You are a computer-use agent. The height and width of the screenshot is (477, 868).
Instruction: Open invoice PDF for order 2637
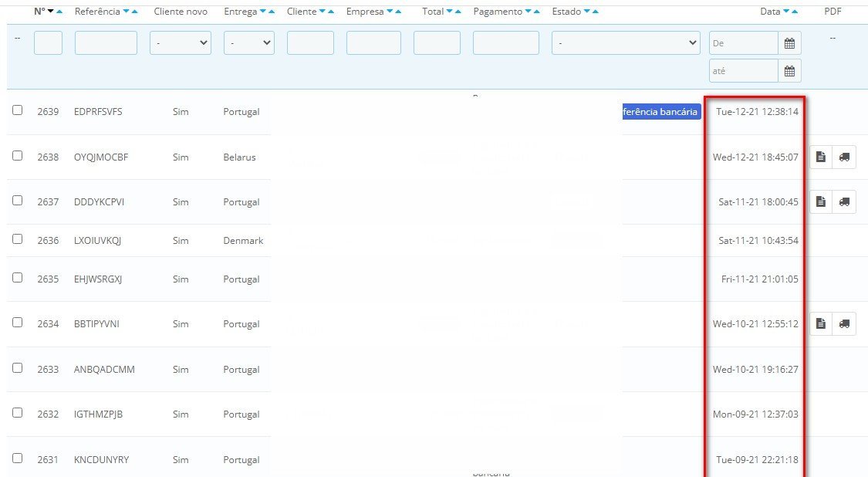tap(821, 202)
